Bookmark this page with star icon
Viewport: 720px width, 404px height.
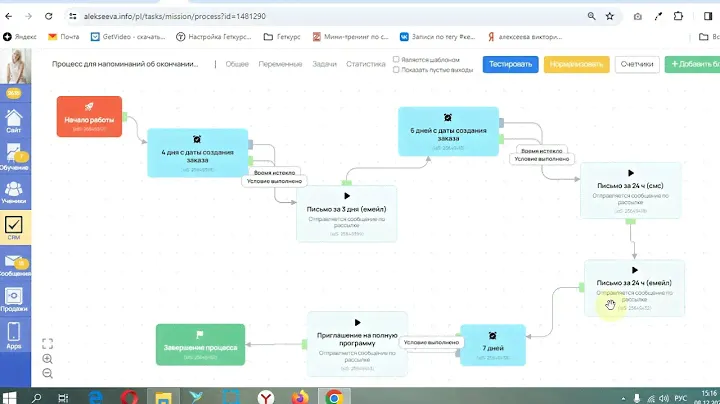[610, 16]
